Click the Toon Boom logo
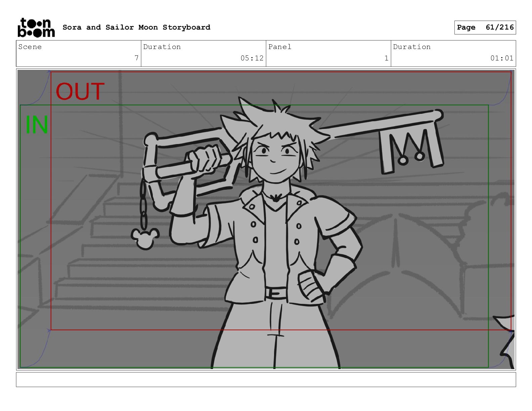 coord(36,27)
